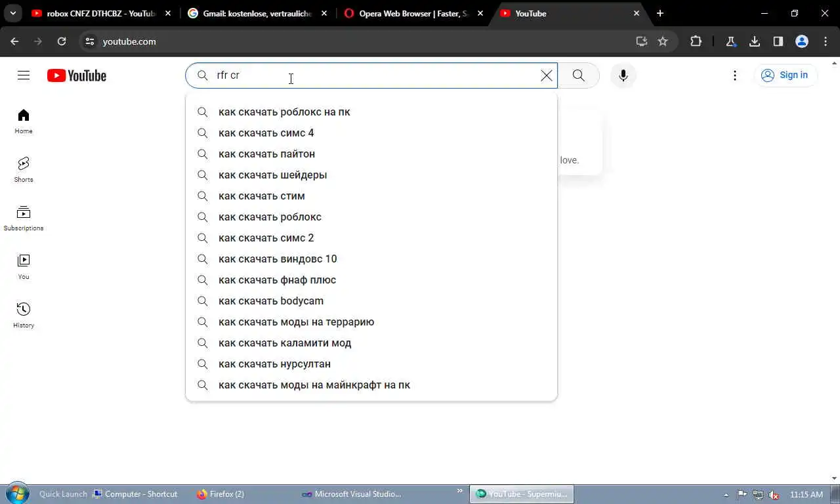This screenshot has width=840, height=504.
Task: Switch to the Gmail tab
Action: (x=259, y=13)
